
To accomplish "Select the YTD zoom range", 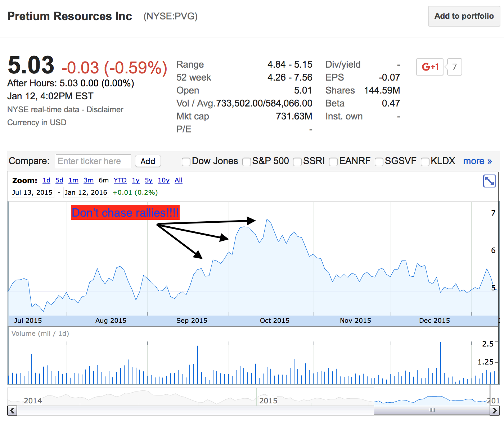I will (x=120, y=180).
